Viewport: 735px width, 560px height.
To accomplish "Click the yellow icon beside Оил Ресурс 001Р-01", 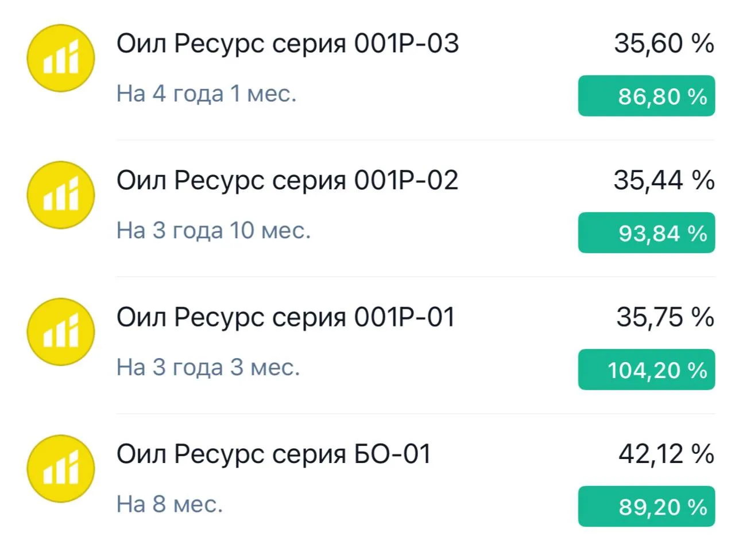I will coord(61,332).
